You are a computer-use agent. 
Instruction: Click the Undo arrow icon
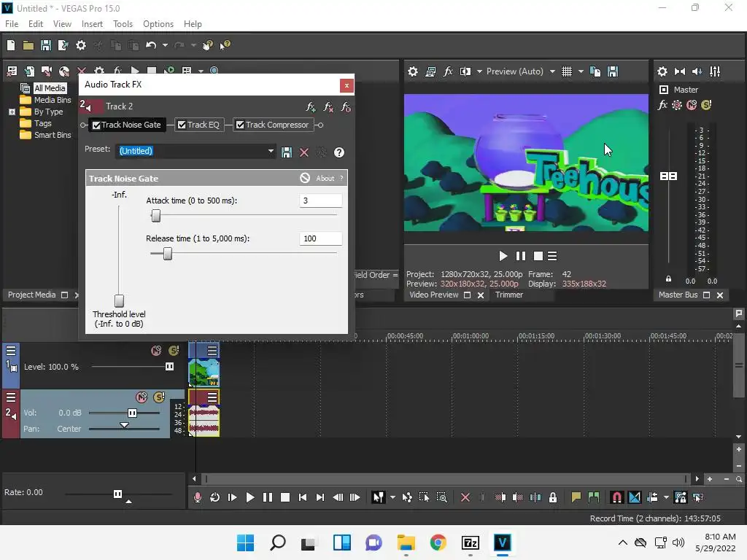pos(151,45)
